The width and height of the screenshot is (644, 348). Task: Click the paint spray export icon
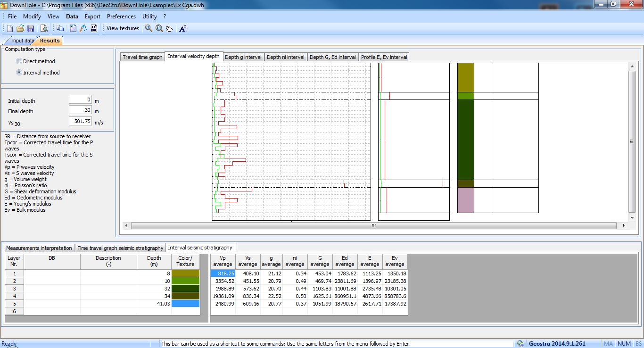(x=83, y=28)
